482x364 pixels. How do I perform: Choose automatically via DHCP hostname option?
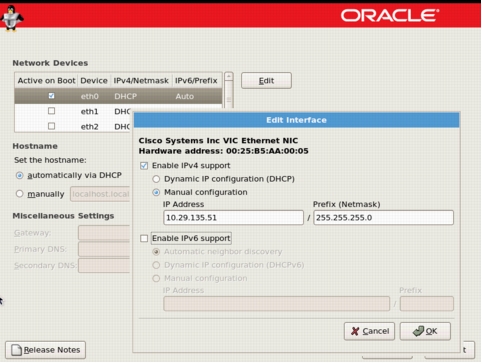(x=20, y=175)
